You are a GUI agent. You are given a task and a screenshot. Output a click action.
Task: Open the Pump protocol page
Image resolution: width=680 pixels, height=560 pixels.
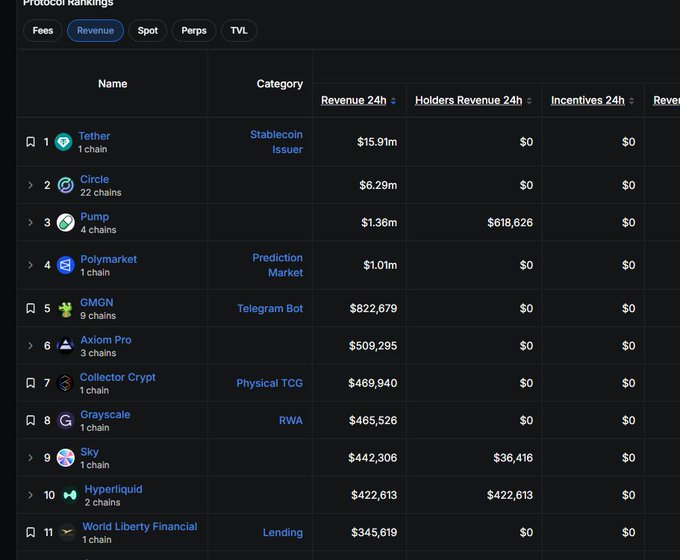tap(95, 216)
